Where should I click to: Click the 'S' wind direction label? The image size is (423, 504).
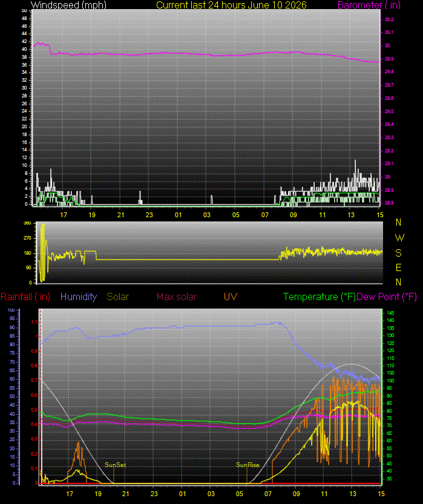click(399, 254)
